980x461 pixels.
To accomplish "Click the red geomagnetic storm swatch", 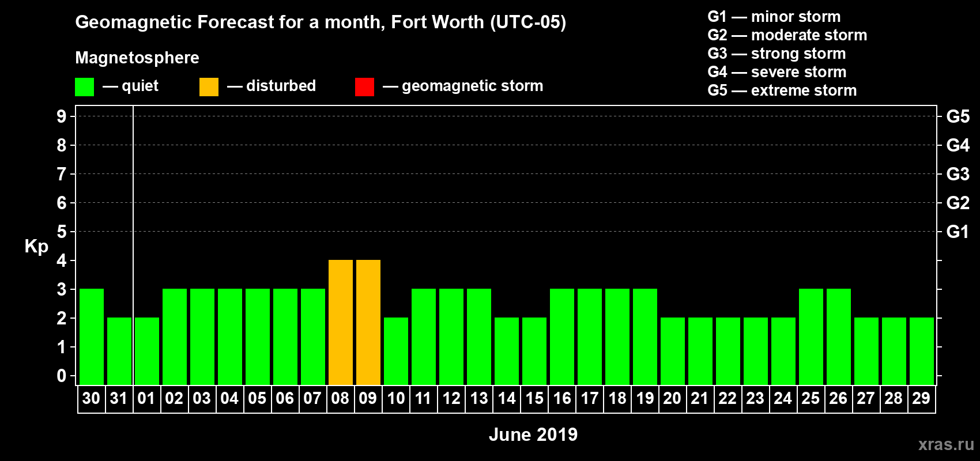I will pyautogui.click(x=364, y=87).
